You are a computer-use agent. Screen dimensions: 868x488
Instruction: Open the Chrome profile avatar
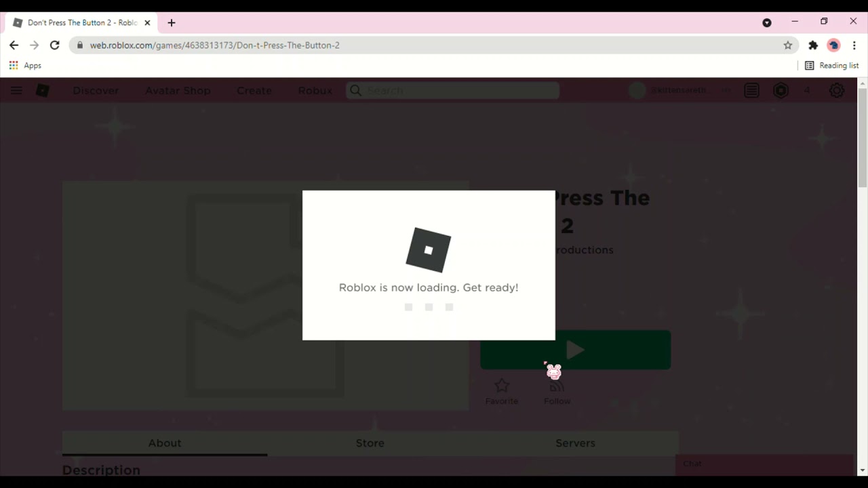tap(834, 45)
